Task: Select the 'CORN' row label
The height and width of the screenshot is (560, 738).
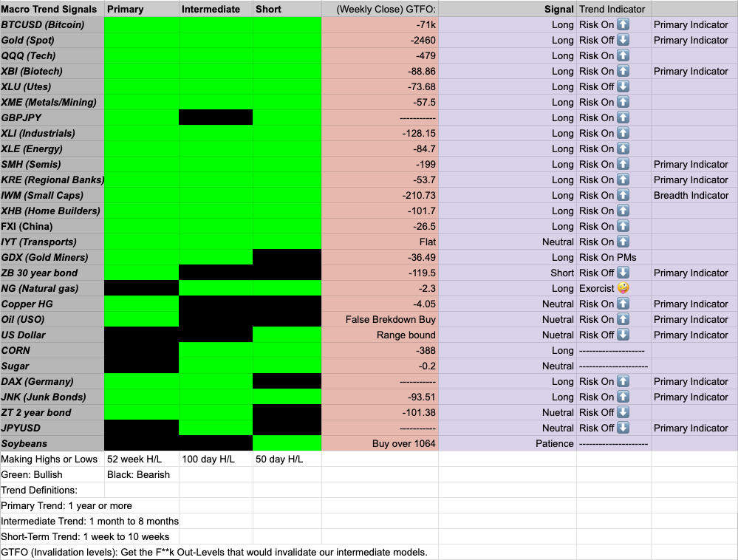Action: pos(52,351)
